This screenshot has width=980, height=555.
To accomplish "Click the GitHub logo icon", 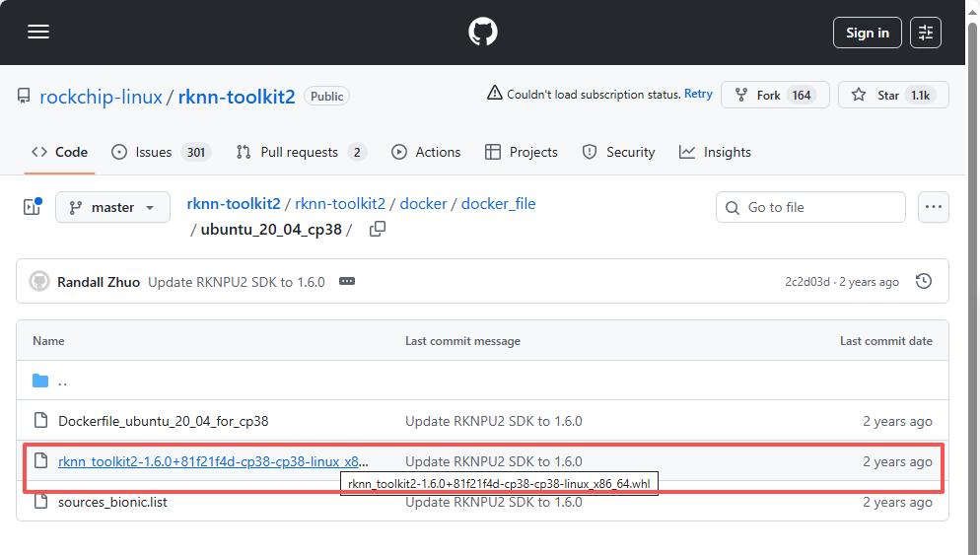I will pyautogui.click(x=483, y=33).
